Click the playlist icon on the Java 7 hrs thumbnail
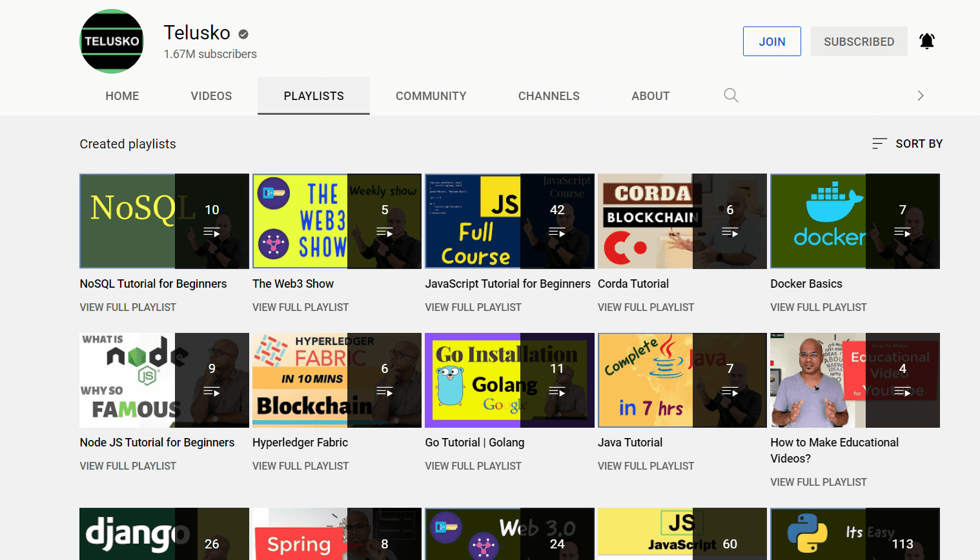 (x=730, y=392)
